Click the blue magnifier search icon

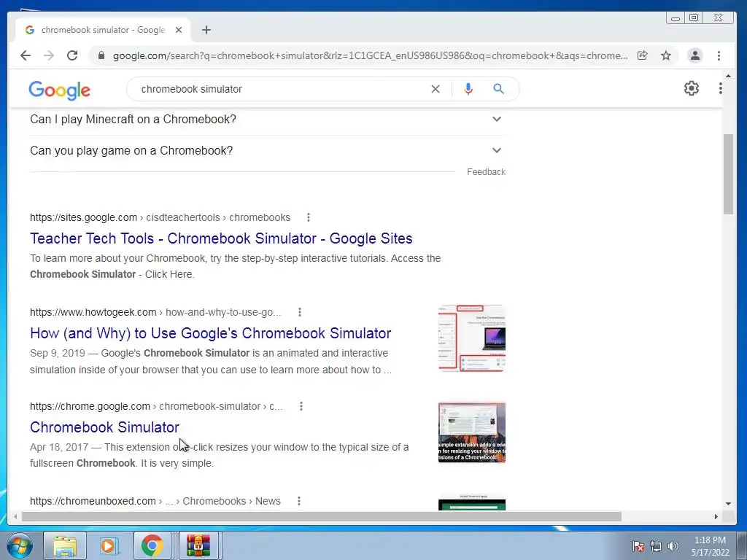coord(498,89)
